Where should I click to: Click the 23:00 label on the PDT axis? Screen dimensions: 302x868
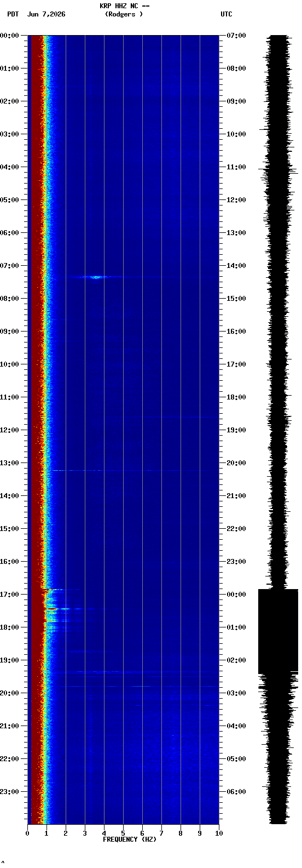coord(9,792)
